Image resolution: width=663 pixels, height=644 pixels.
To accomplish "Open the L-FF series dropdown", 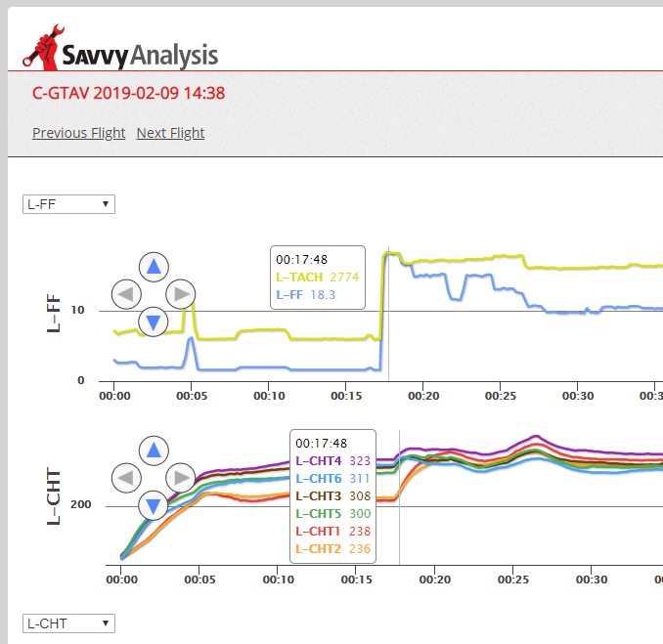I will pos(68,204).
